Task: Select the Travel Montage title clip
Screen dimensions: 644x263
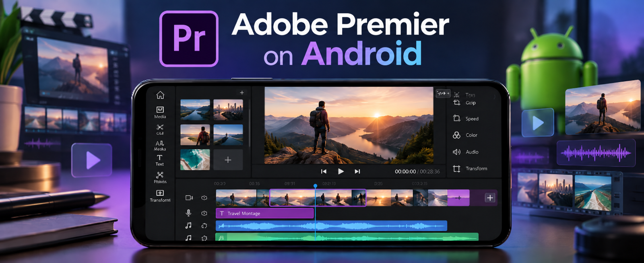Action: 265,213
